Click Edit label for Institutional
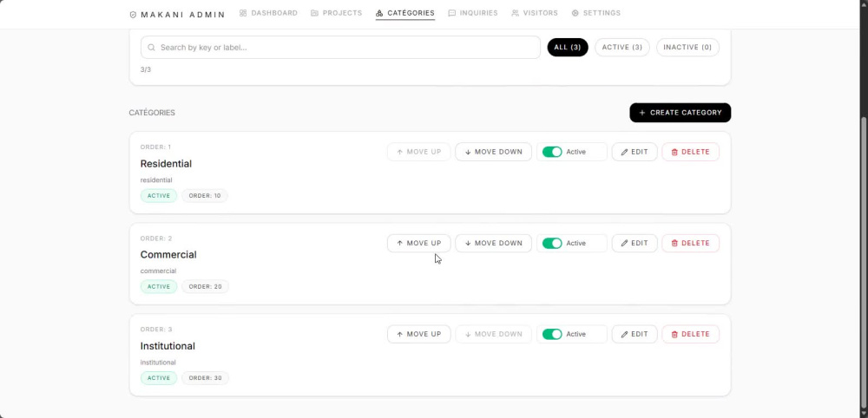The image size is (868, 418). (x=640, y=335)
